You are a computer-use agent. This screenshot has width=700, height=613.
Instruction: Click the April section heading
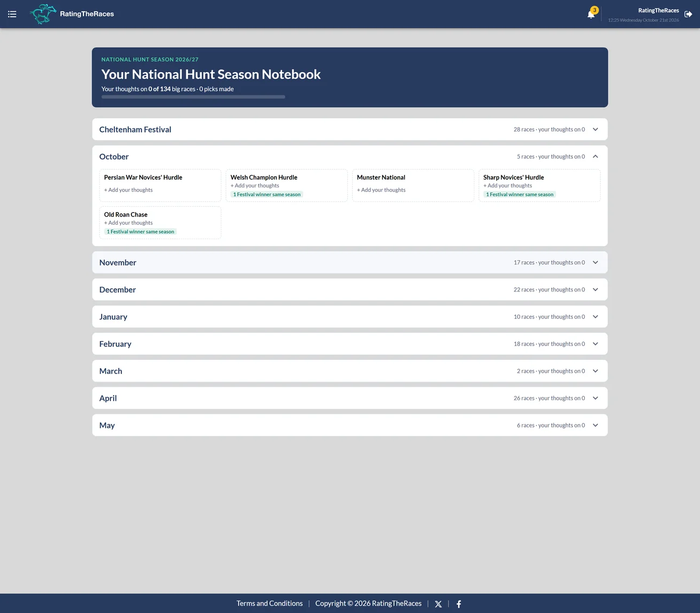point(108,398)
